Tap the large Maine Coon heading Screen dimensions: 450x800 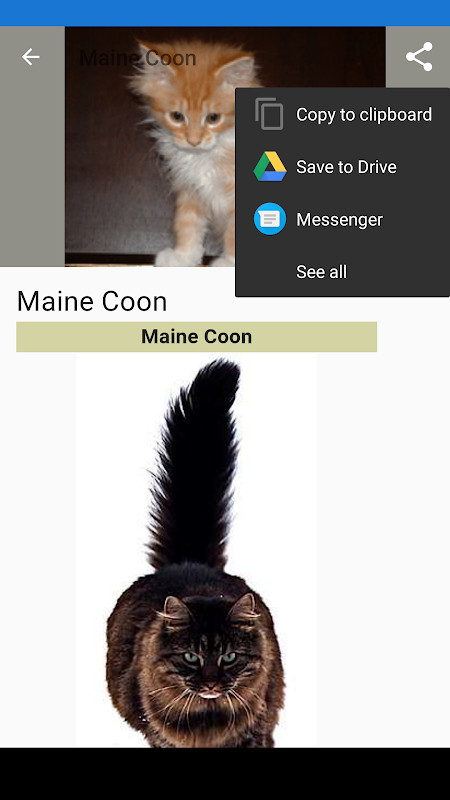pyautogui.click(x=92, y=301)
